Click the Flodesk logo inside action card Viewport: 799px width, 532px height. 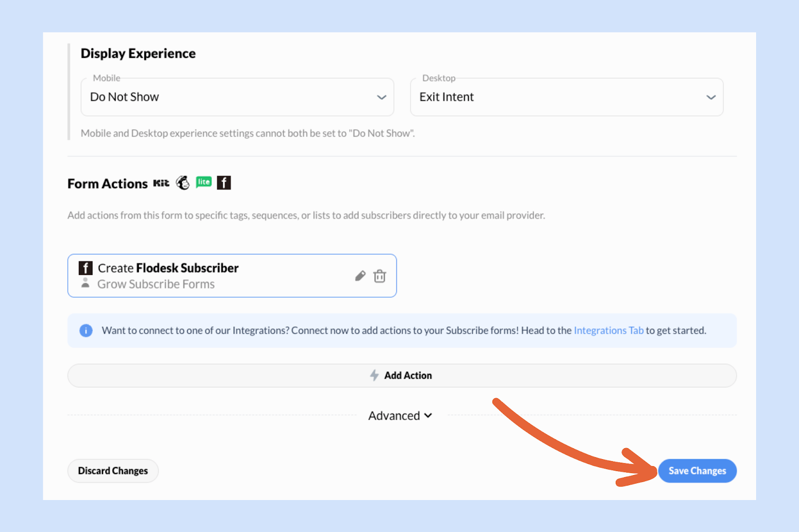[85, 268]
